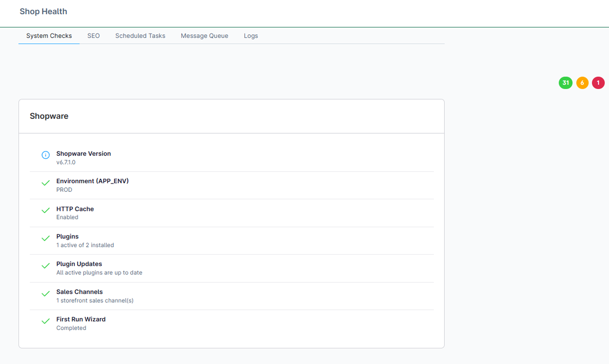Click the green checkmark beside Plugin Updates
Image resolution: width=609 pixels, height=364 pixels.
point(46,266)
